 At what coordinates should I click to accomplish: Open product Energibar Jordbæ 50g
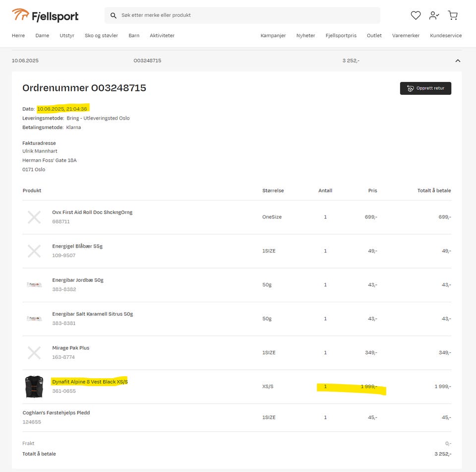[x=78, y=280]
